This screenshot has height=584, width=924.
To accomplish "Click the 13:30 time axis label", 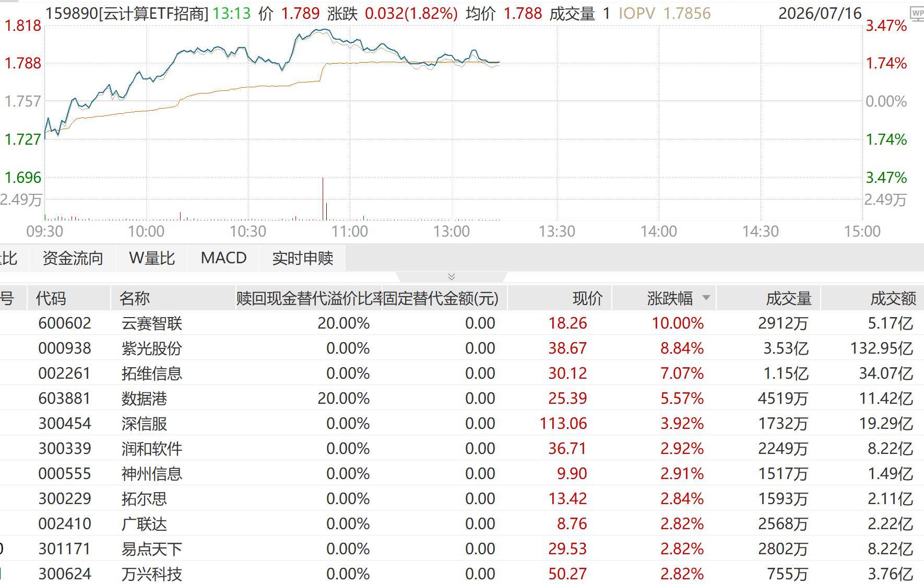I will (x=557, y=231).
